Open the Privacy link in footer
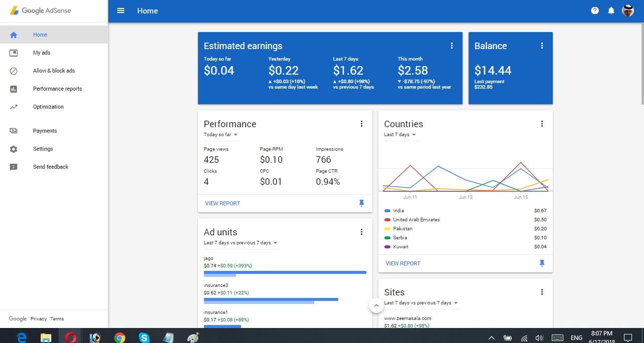The image size is (644, 343). click(38, 319)
